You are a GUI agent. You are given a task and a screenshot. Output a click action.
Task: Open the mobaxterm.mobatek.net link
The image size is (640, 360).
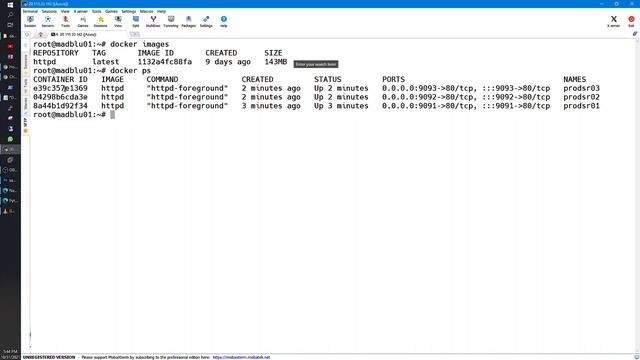click(x=241, y=357)
